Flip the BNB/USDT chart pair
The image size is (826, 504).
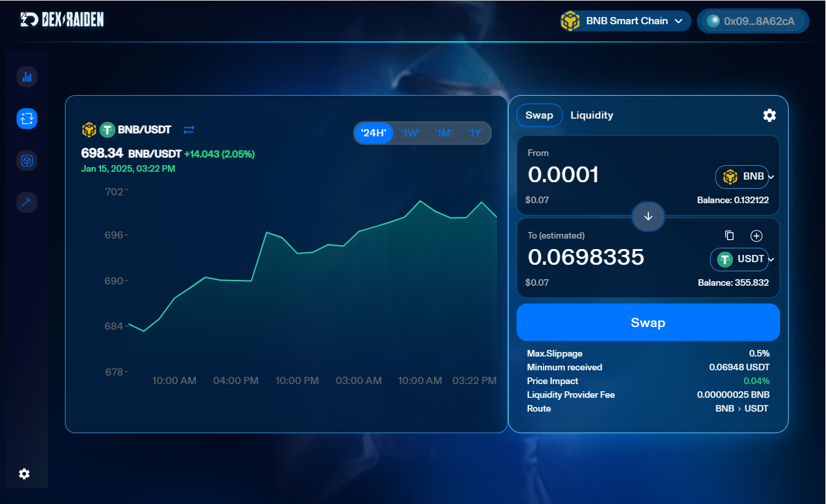point(189,130)
